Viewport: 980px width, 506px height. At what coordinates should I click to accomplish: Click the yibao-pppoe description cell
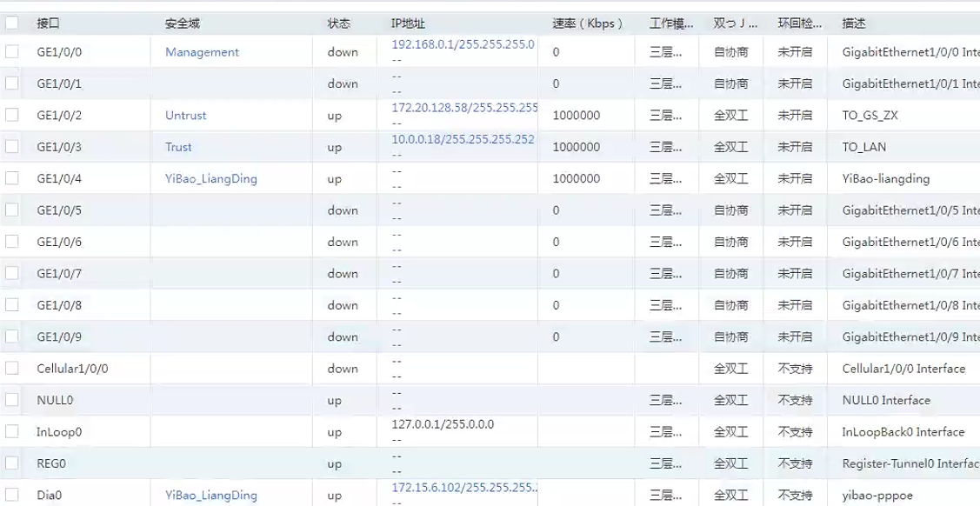click(x=877, y=496)
